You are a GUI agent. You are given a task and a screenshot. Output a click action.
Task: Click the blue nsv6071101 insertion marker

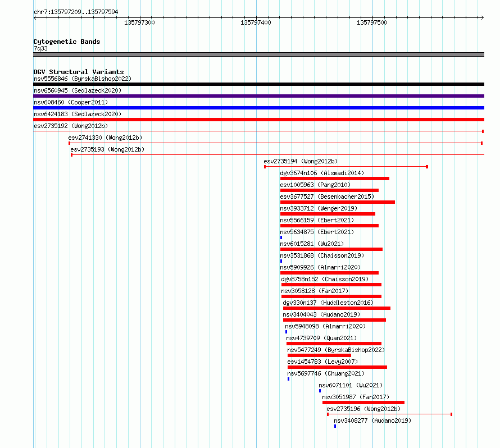(320, 391)
